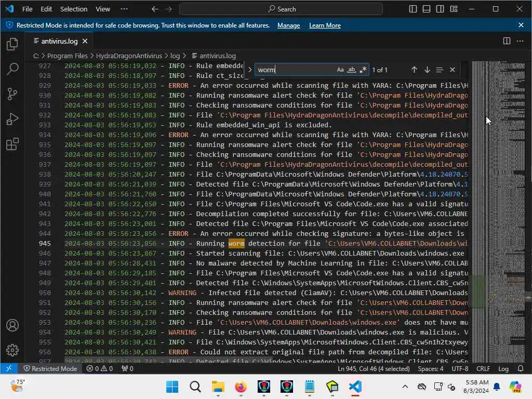Click the forwarded ports indicator
The height and width of the screenshot is (399, 532).
coord(127,368)
